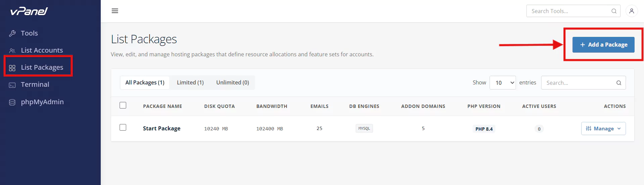The image size is (644, 185).
Task: Click the ACTIONS column header
Action: pos(615,106)
